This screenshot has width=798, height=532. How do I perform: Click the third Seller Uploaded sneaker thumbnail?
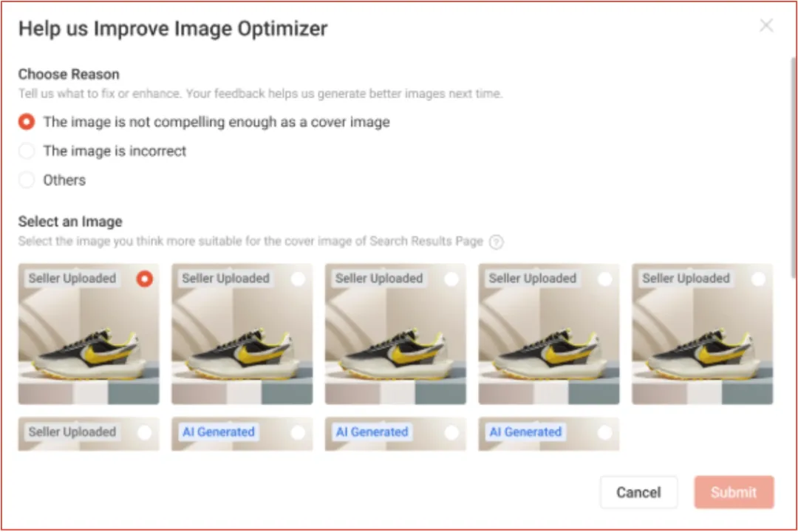click(x=395, y=347)
